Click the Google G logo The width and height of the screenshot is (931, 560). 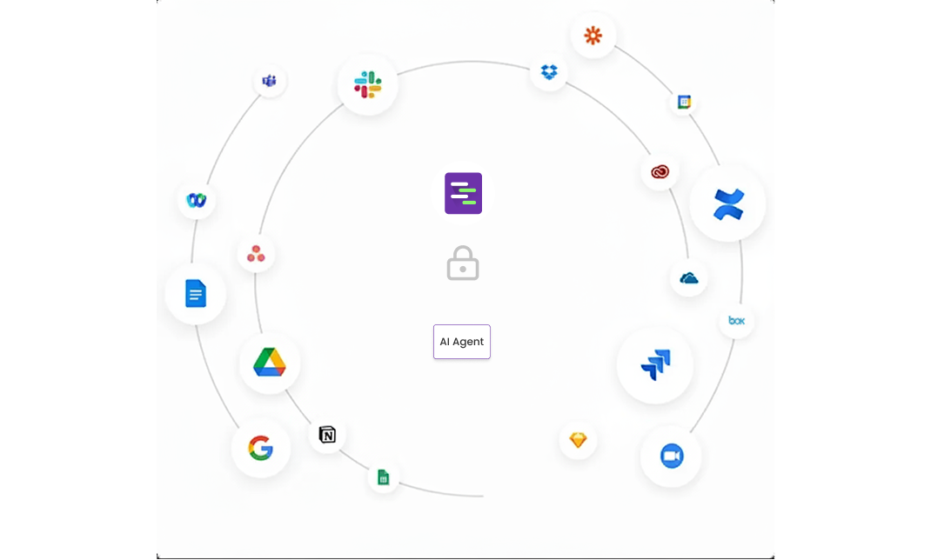coord(261,448)
